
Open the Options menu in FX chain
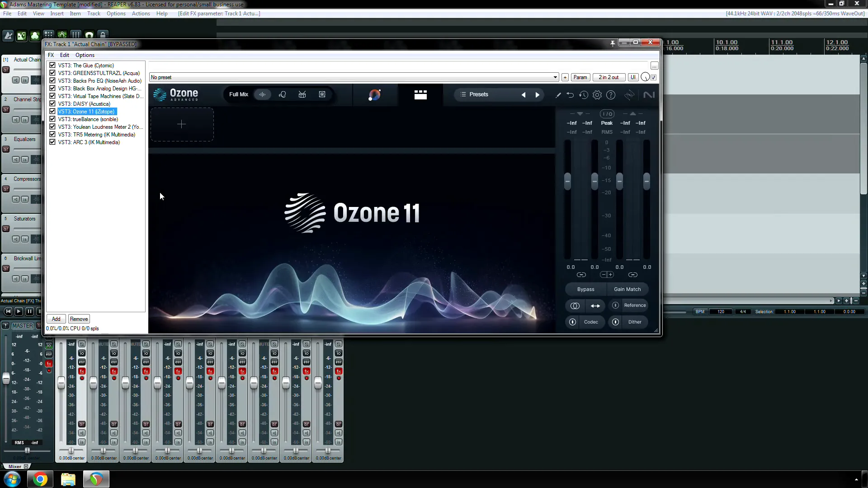tap(85, 55)
